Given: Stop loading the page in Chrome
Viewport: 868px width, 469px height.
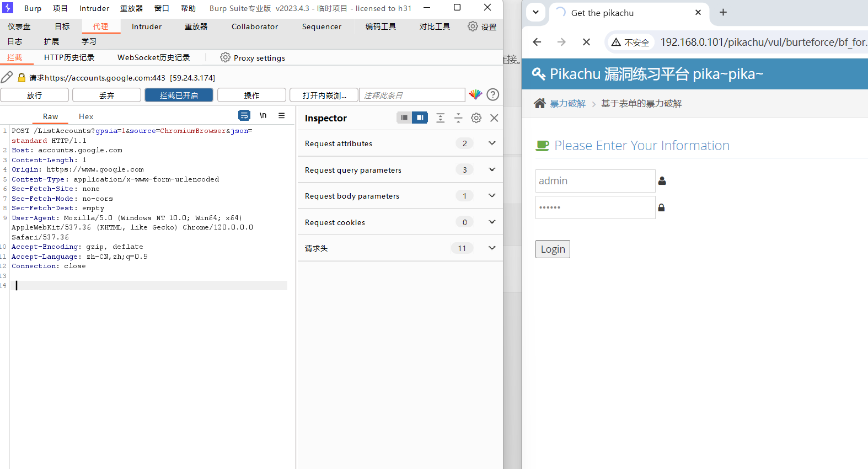Looking at the screenshot, I should (586, 42).
